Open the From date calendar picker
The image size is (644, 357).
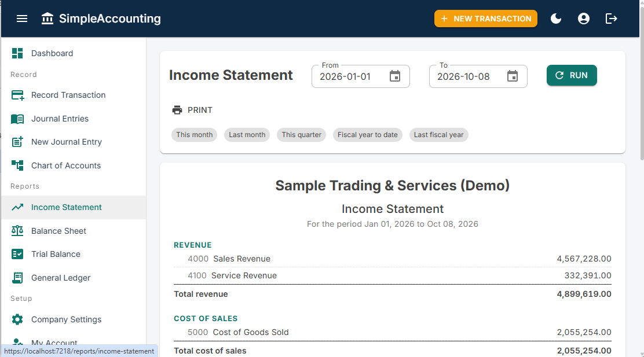pos(395,76)
